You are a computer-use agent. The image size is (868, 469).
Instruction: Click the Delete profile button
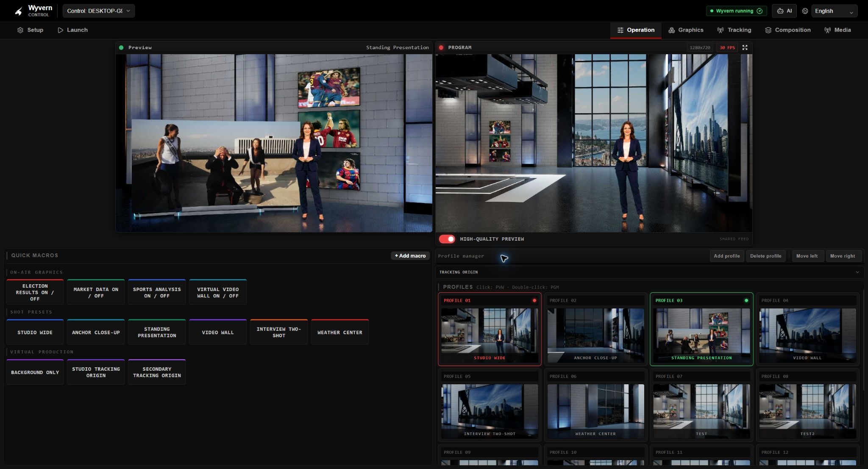click(x=765, y=256)
